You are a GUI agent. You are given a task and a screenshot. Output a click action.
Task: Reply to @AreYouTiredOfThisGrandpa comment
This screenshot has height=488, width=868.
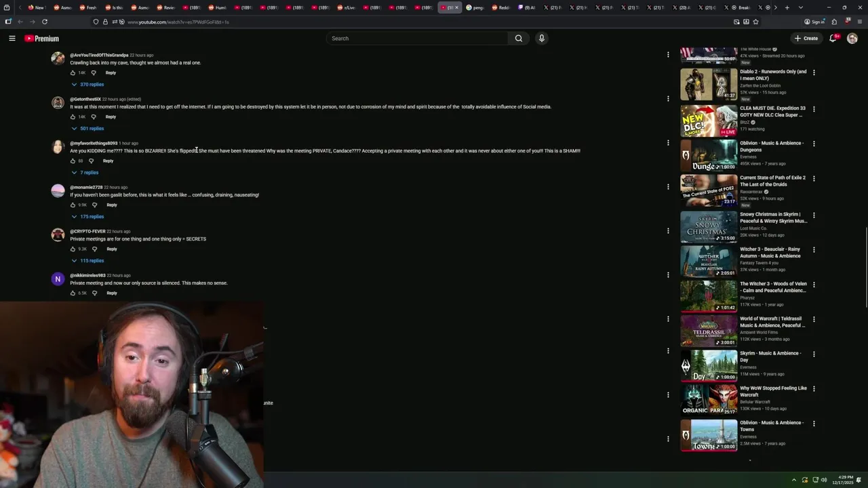(111, 73)
